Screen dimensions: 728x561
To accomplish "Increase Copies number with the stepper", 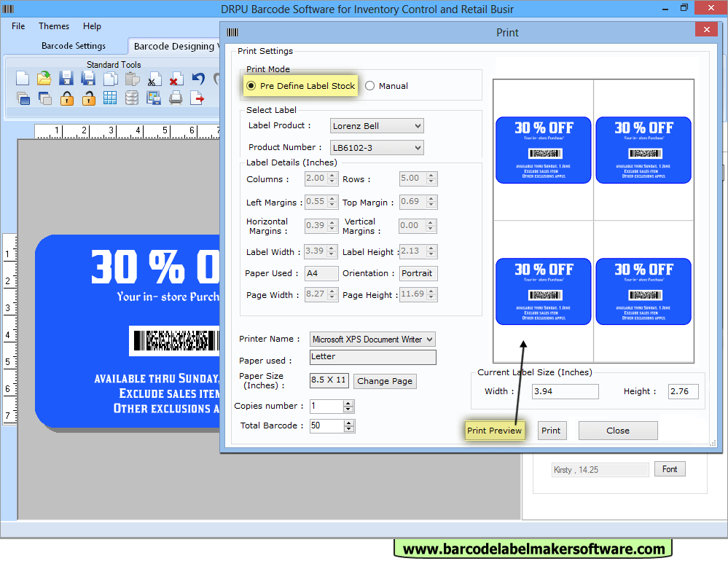I will pyautogui.click(x=348, y=403).
